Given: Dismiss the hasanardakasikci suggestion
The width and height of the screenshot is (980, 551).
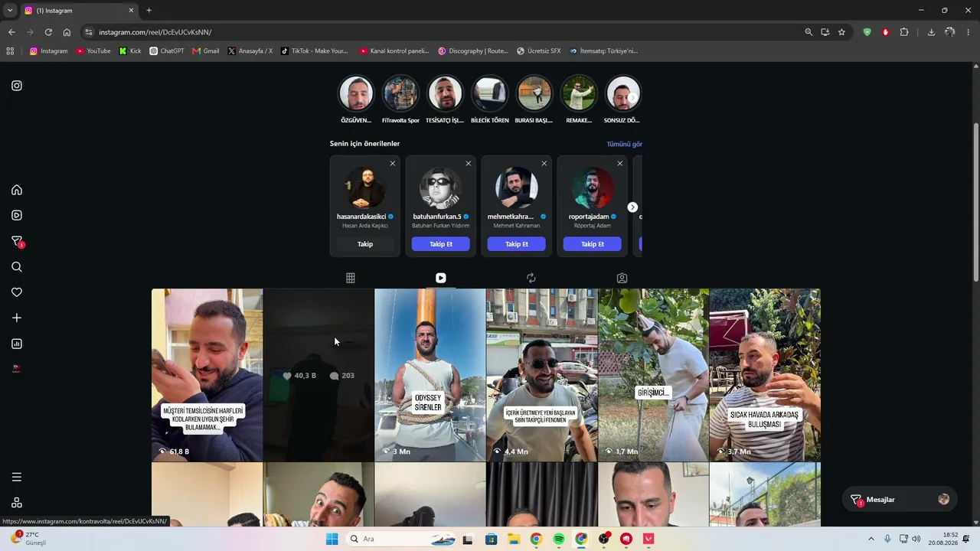Looking at the screenshot, I should pyautogui.click(x=393, y=163).
